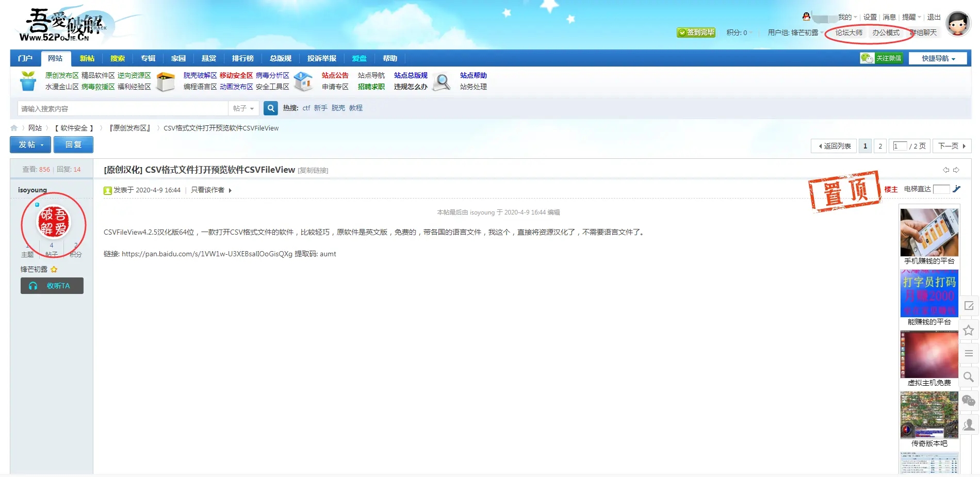980x477 pixels.
Task: Click the page number input box
Action: tap(900, 146)
